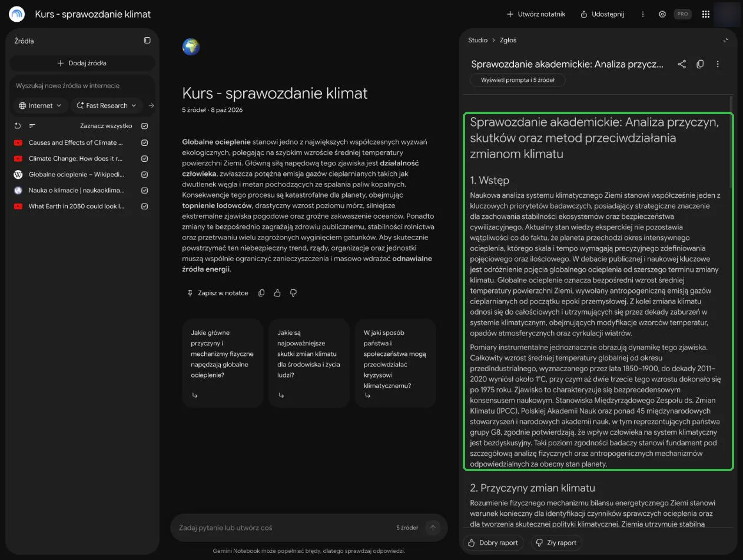Click the 5 źródeł indicator in chat box
This screenshot has width=743, height=560.
pos(407,528)
